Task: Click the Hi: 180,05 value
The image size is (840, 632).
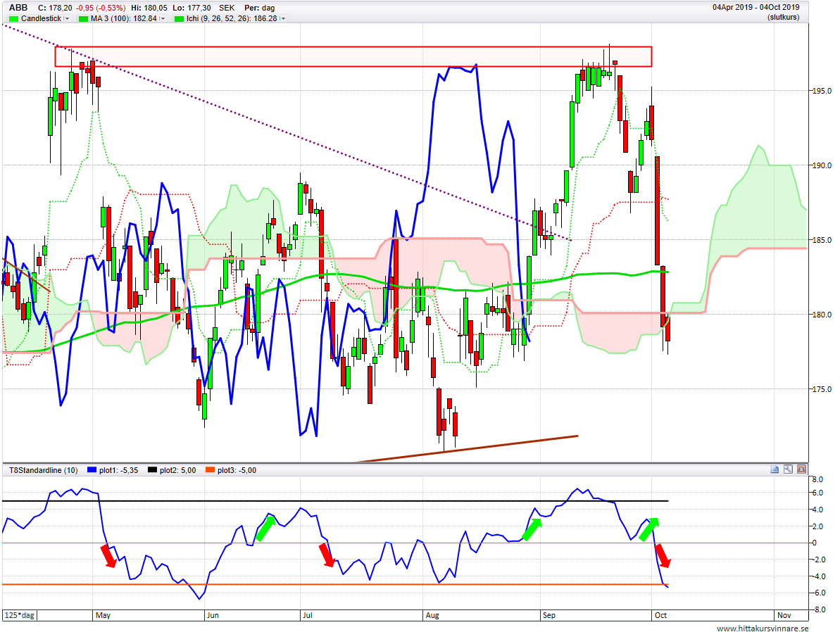Action: click(149, 8)
